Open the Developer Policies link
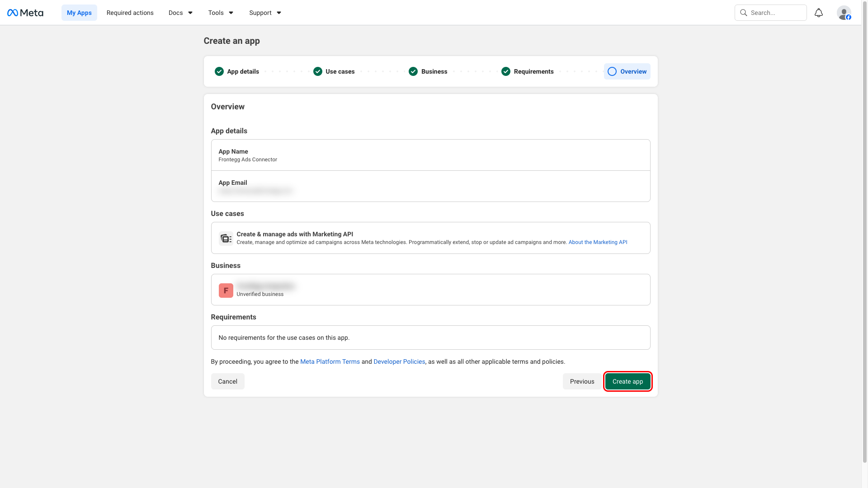 (399, 361)
